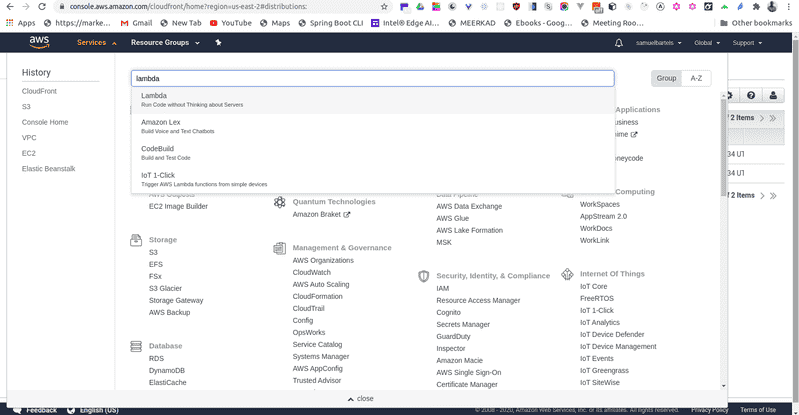799x415 pixels.
Task: Switch services view to A-Z
Action: click(x=696, y=78)
